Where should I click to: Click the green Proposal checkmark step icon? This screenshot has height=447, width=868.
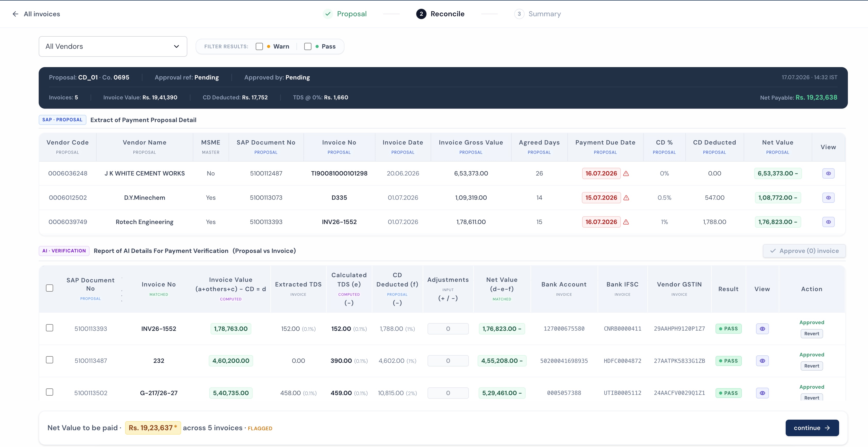327,14
